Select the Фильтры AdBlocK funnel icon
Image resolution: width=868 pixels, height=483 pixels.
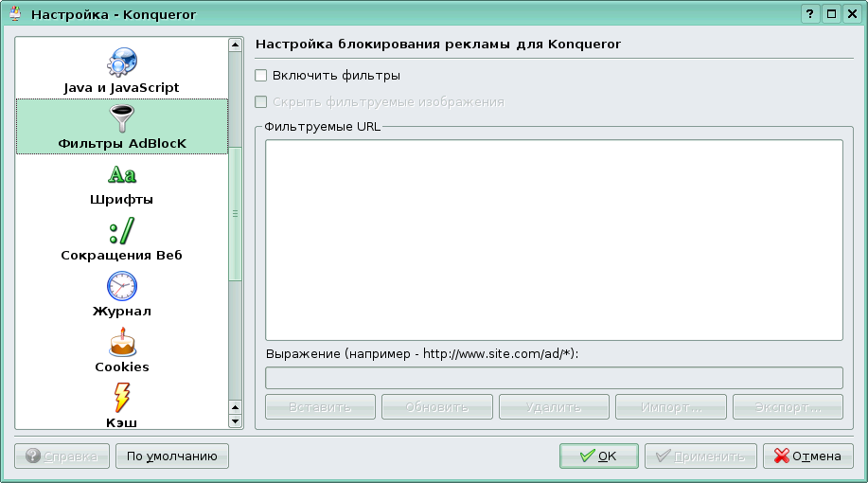pyautogui.click(x=121, y=118)
